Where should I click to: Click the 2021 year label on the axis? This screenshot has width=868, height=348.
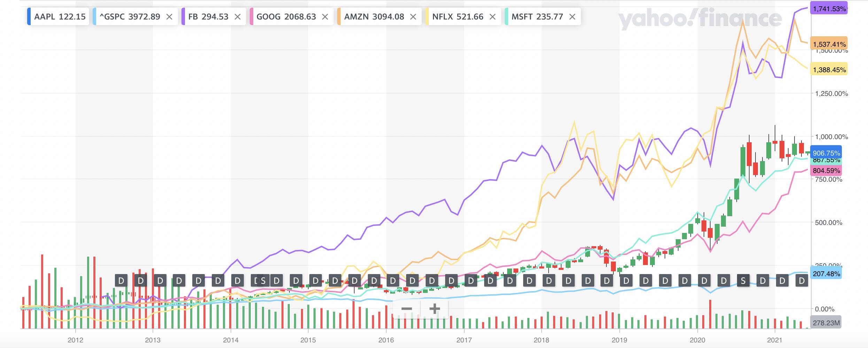point(775,340)
